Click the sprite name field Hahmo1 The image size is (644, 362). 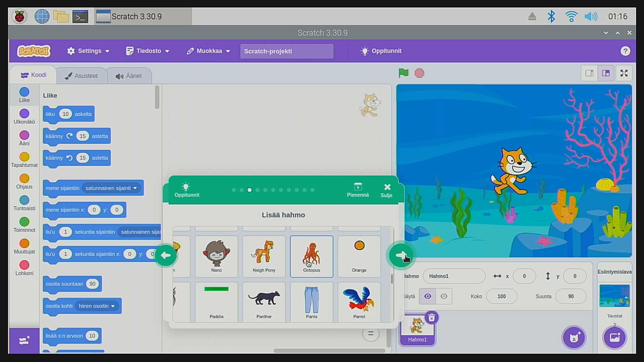[454, 276]
